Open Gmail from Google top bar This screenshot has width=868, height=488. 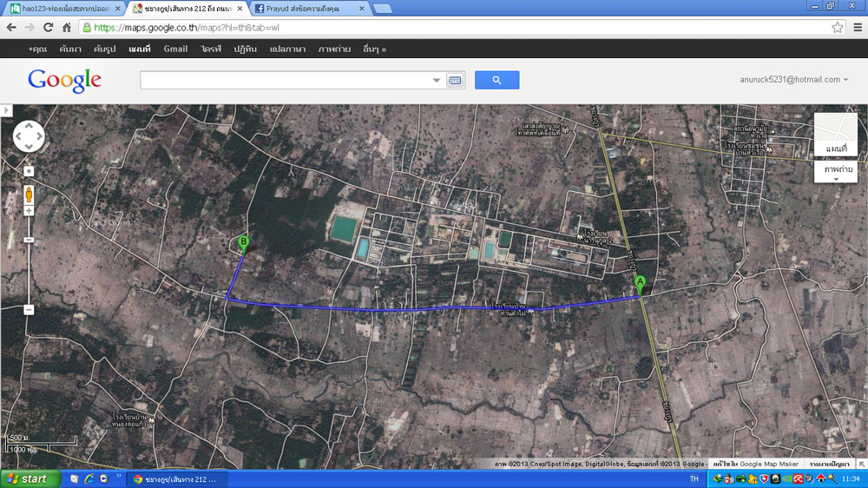[175, 49]
